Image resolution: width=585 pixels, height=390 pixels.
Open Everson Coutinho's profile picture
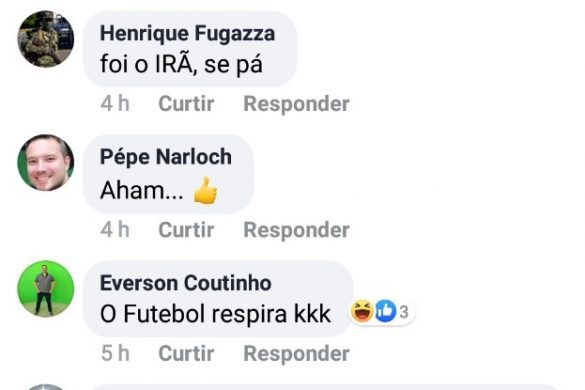(46, 288)
